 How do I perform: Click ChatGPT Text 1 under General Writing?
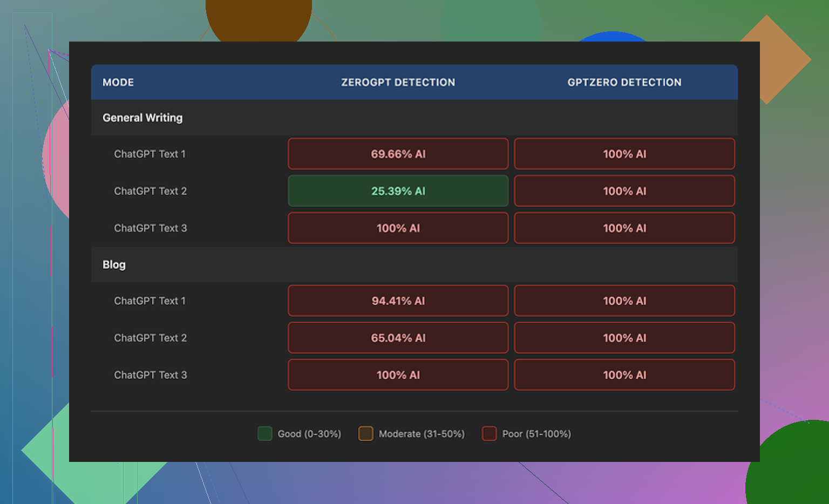coord(150,154)
